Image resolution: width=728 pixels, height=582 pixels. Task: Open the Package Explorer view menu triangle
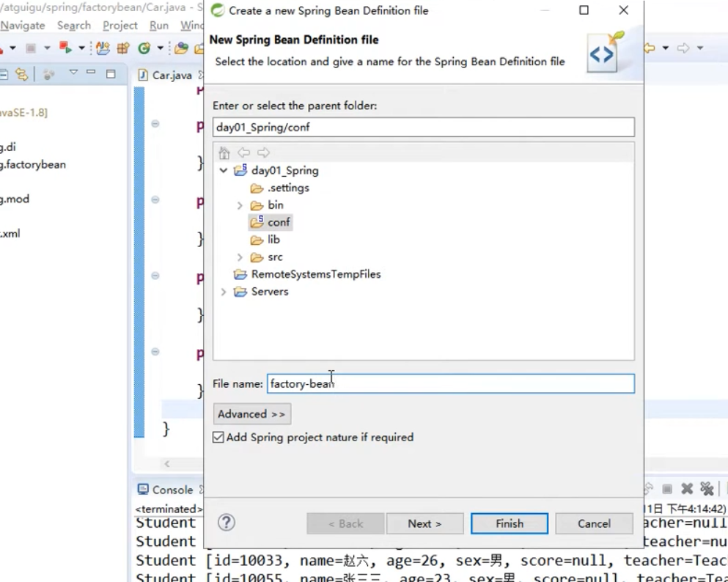(x=73, y=73)
